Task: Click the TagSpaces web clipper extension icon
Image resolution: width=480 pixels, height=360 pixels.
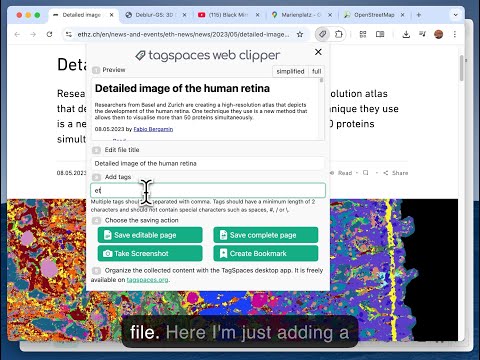Action: point(322,34)
